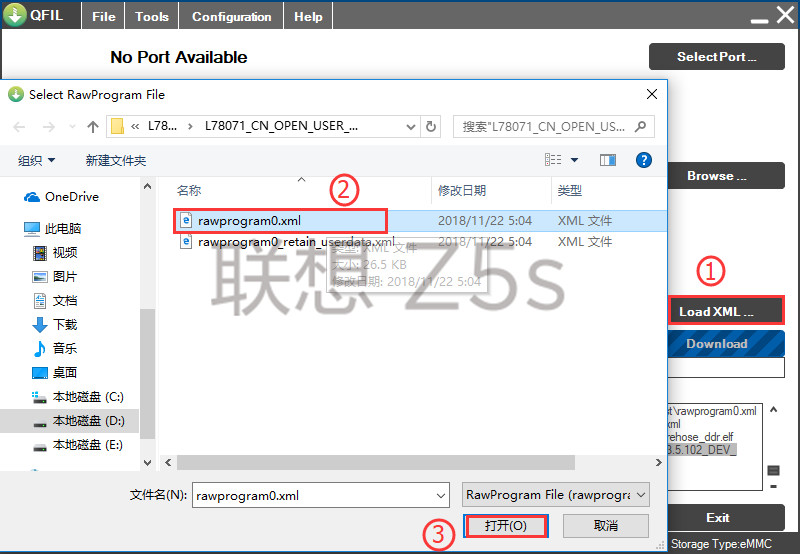Open 本地磁盘 (C:) drive

click(x=87, y=396)
